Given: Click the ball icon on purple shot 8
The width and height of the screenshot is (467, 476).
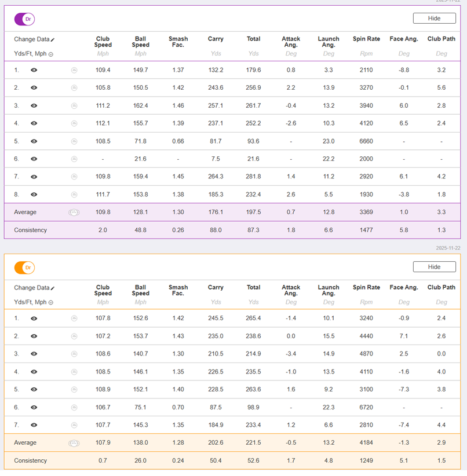Looking at the screenshot, I should pos(74,195).
